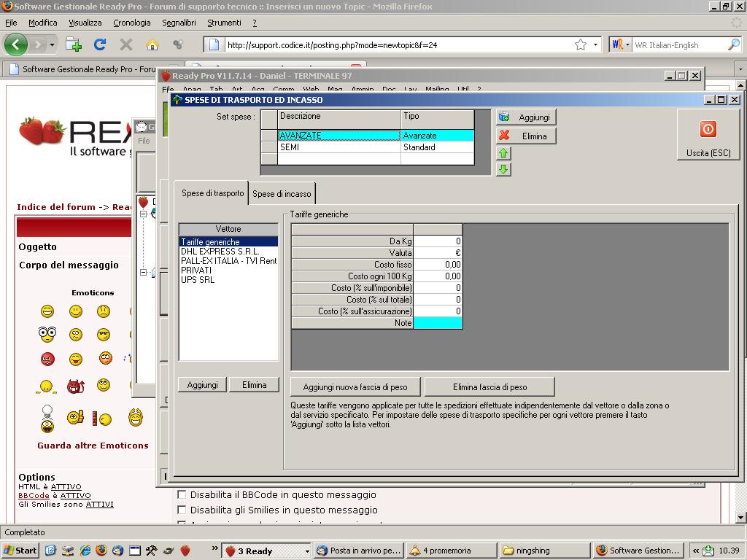Click the Internet Explorer quick launch icon
Screen dimensions: 747x560
pyautogui.click(x=85, y=551)
